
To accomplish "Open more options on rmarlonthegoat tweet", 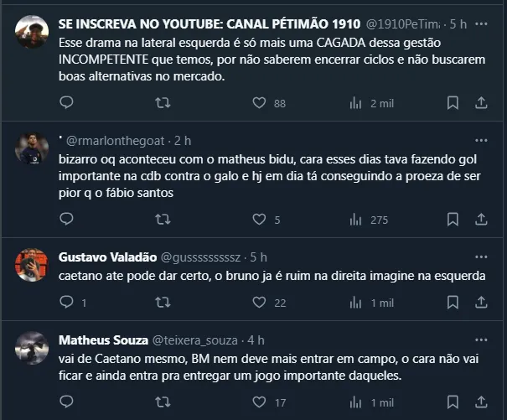I will [481, 139].
